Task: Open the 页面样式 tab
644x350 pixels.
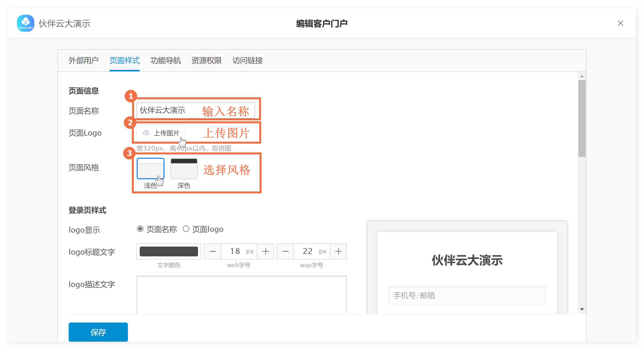Action: pyautogui.click(x=124, y=60)
